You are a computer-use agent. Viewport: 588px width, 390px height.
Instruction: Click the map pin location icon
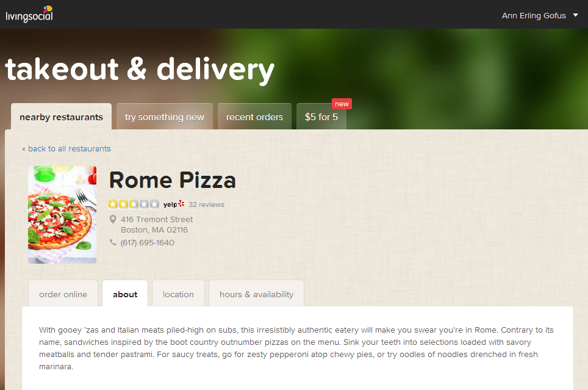pyautogui.click(x=112, y=219)
